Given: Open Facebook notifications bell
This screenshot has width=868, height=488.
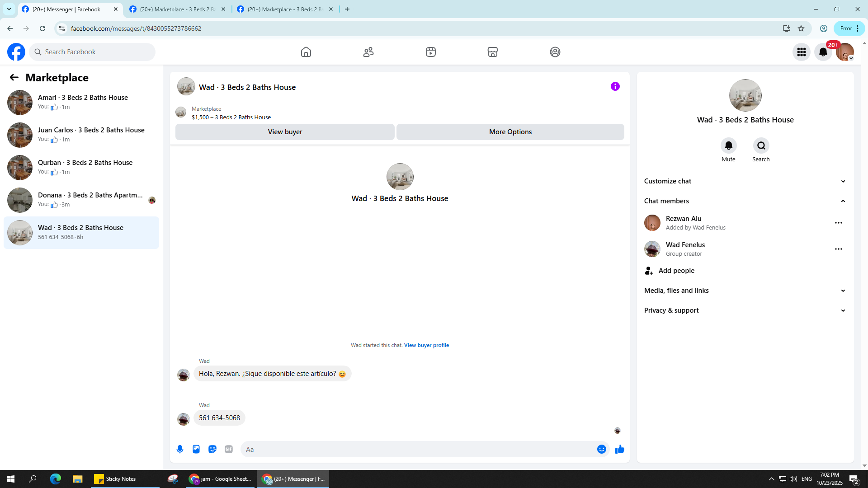Looking at the screenshot, I should click(823, 52).
